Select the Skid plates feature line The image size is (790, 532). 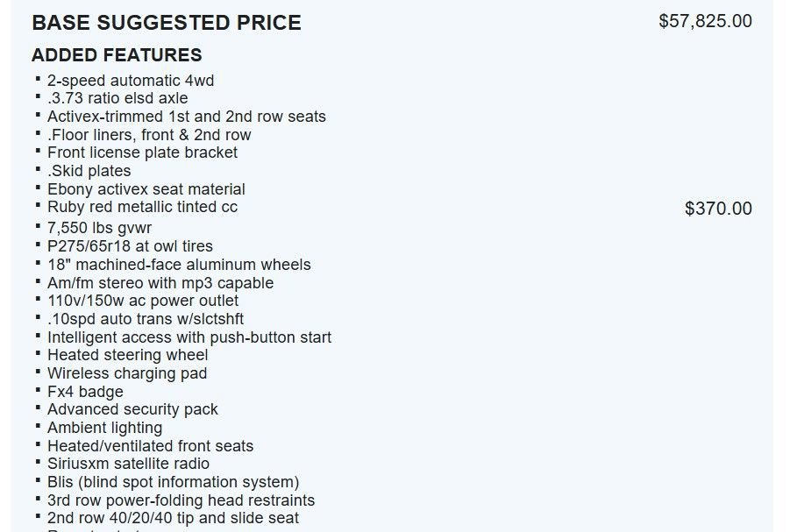click(89, 171)
